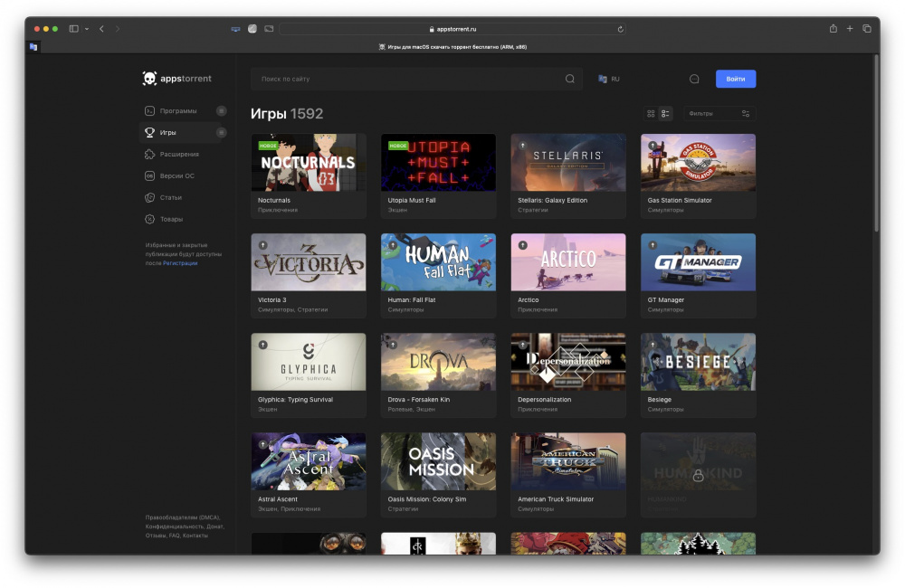Click the sliders icon inside the Фильтры control
This screenshot has height=588, width=905.
click(745, 113)
